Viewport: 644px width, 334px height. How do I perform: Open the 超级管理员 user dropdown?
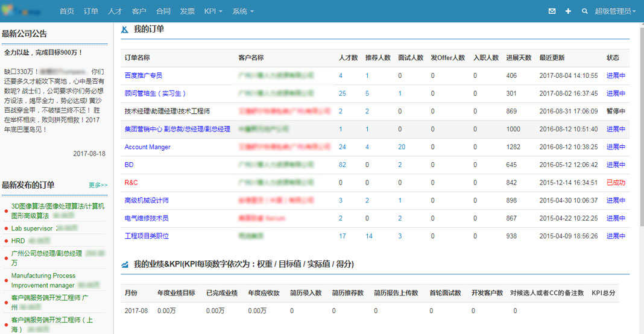click(x=615, y=11)
